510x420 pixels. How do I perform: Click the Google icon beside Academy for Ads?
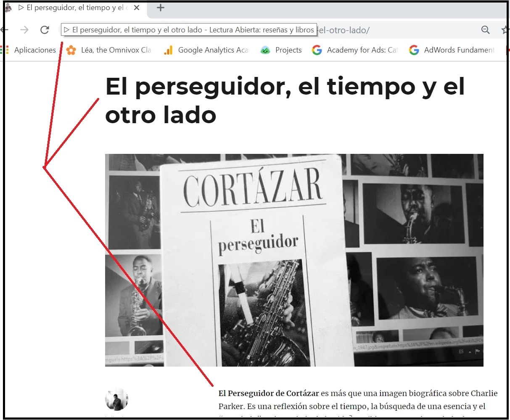pyautogui.click(x=317, y=50)
